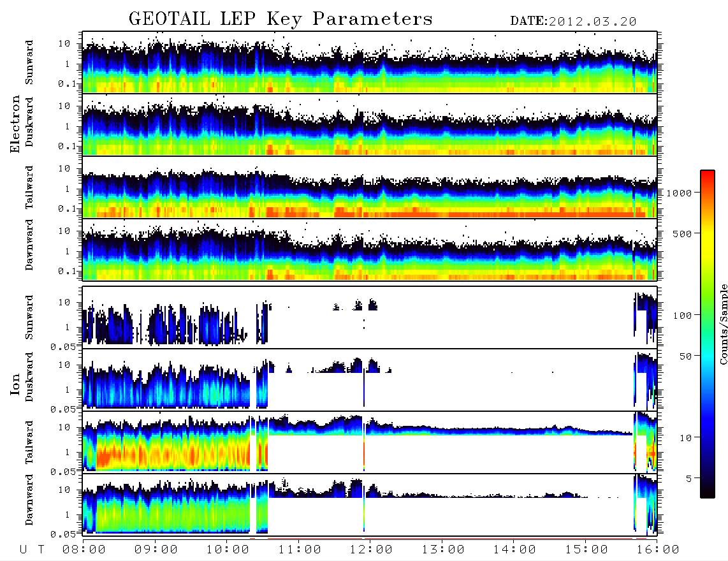Click the 'Counts/Sample' colorbar label

[x=724, y=324]
